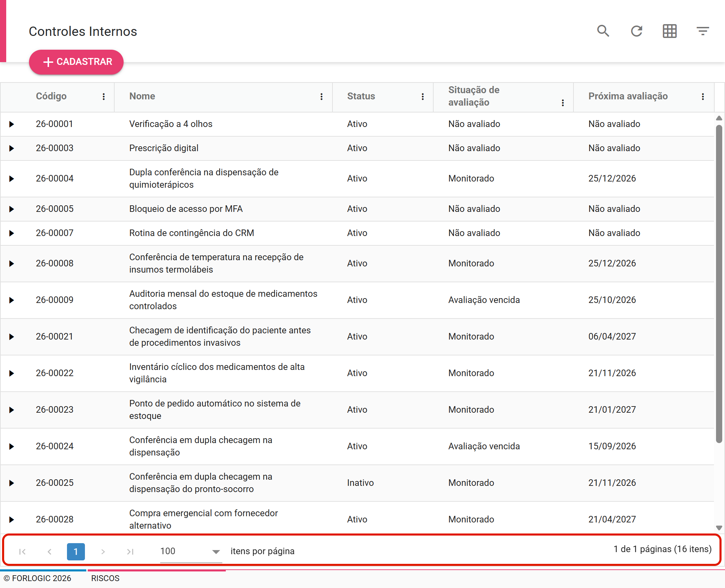
Task: Select 'Bloqueio de acesso por MFA' cell
Action: (x=186, y=209)
